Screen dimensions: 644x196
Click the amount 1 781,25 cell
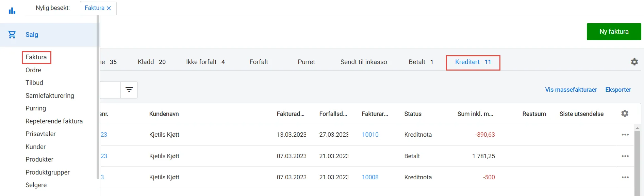pos(483,156)
